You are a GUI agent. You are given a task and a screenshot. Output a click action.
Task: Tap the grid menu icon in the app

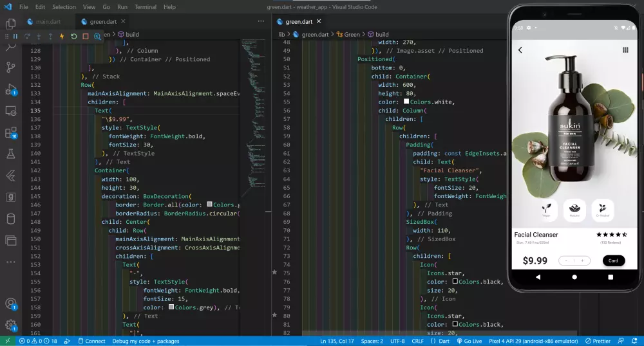(625, 50)
